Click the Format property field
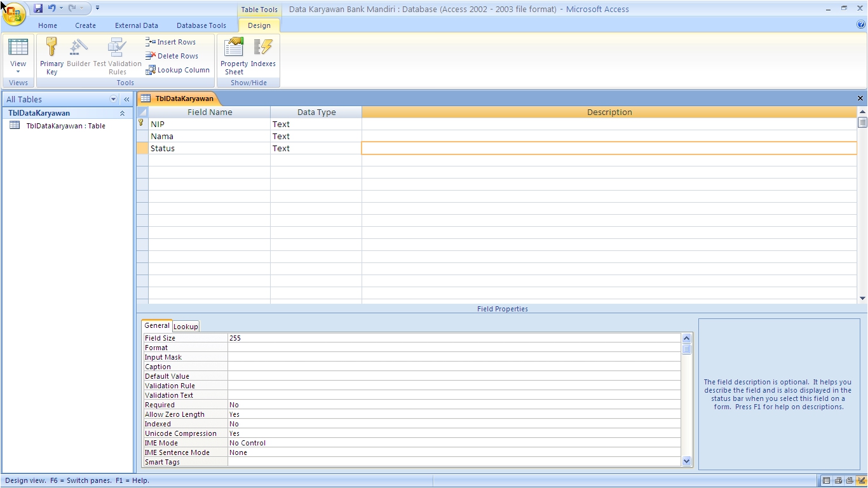 [x=454, y=348]
